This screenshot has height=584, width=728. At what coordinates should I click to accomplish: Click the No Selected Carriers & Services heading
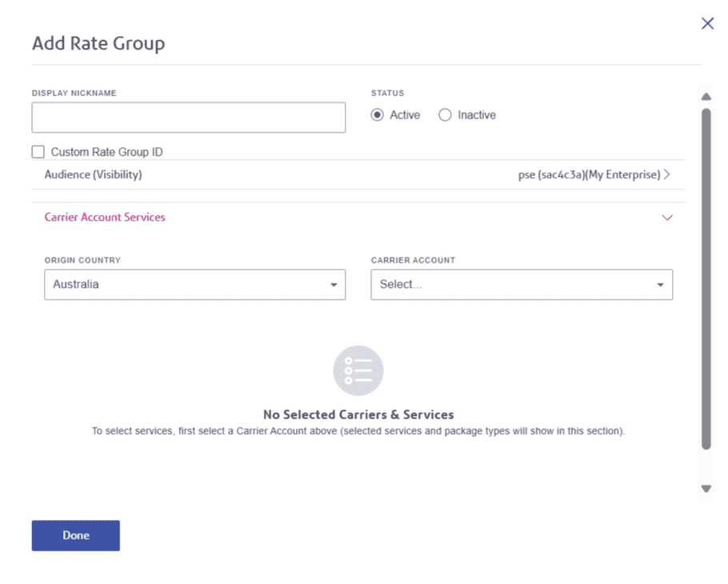pyautogui.click(x=358, y=414)
